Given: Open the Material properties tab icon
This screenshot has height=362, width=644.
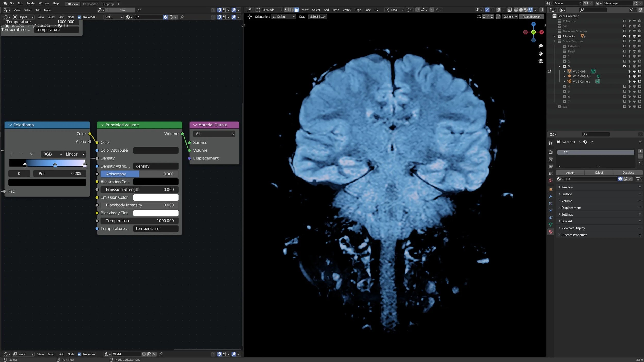Looking at the screenshot, I should 550,232.
